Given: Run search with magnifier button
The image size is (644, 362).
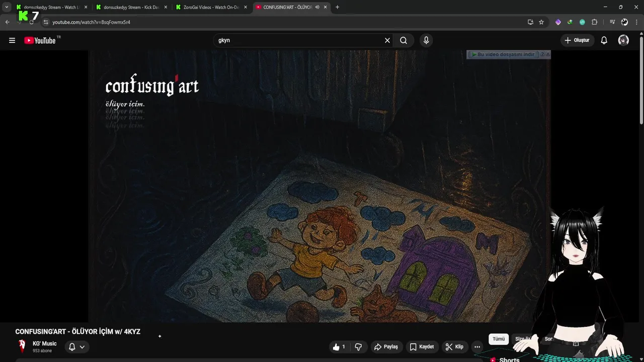Looking at the screenshot, I should tap(404, 40).
